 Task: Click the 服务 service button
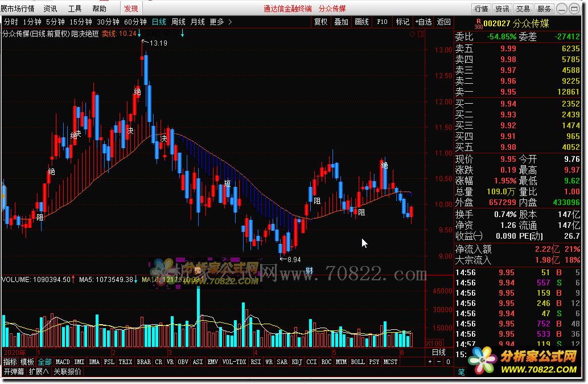coord(544,9)
